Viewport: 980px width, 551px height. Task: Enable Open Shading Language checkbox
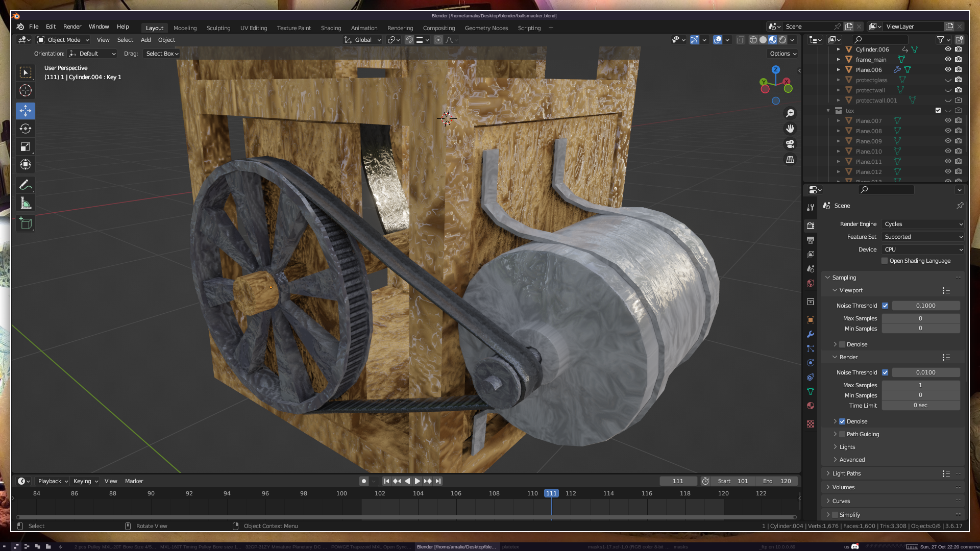tap(885, 261)
